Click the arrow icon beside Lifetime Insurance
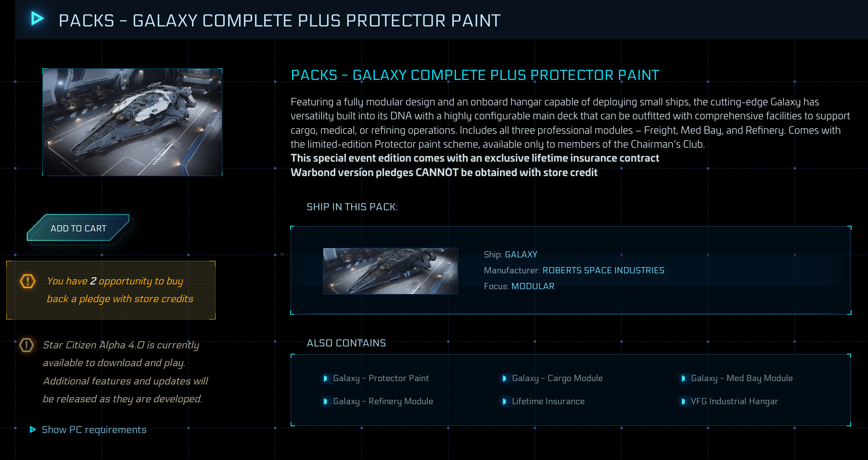 point(505,401)
